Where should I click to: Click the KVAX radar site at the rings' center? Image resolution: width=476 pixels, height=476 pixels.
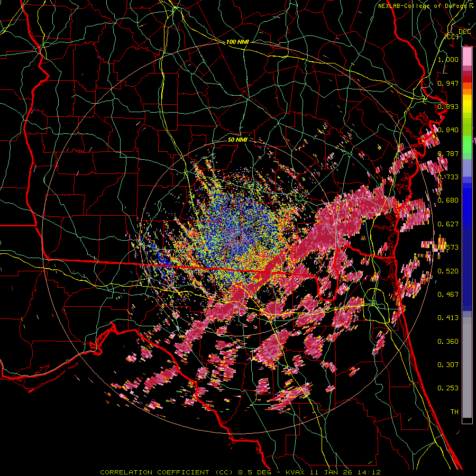(237, 239)
